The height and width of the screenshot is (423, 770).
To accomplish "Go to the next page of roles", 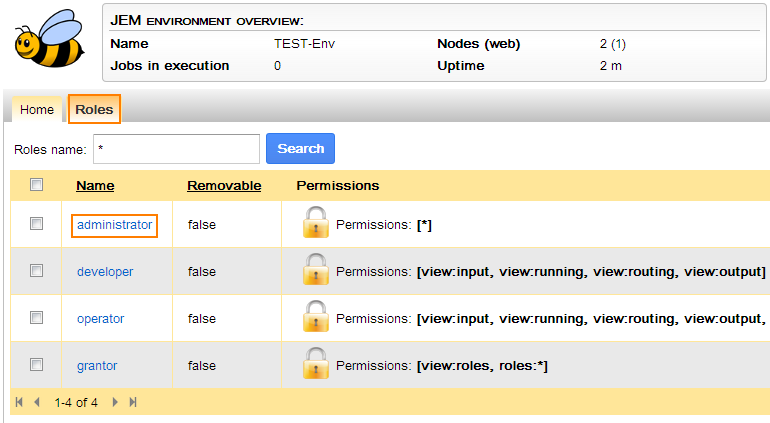I will 115,402.
